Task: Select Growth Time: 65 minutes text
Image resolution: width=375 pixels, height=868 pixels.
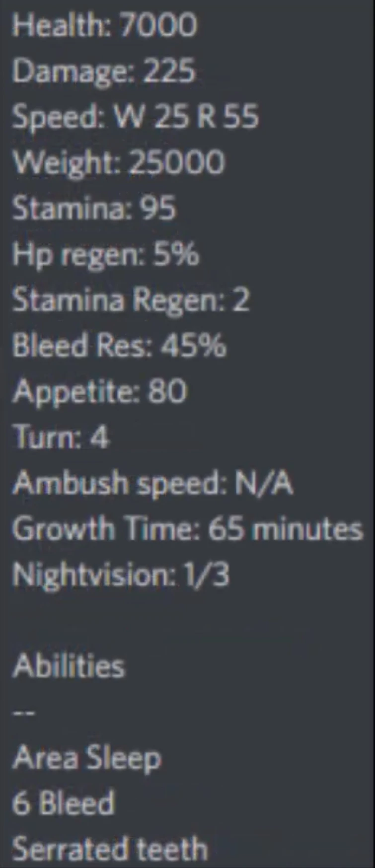Action: [188, 528]
